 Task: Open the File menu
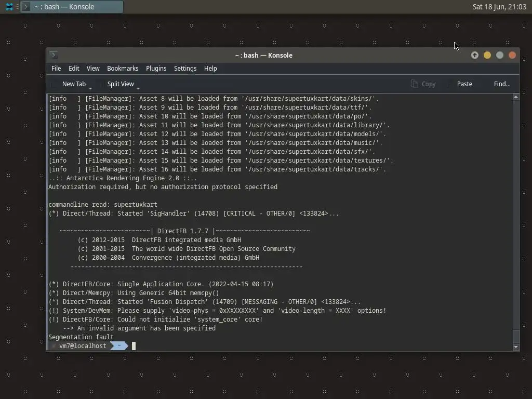point(56,69)
